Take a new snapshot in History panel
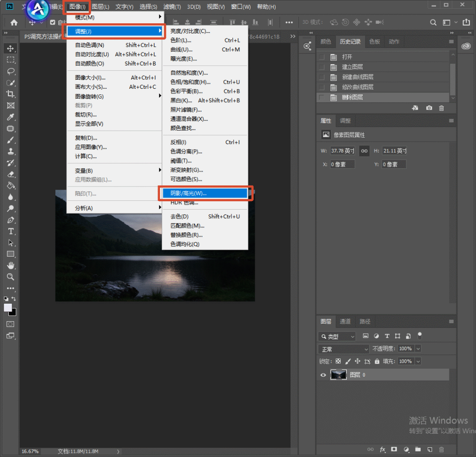 click(429, 108)
